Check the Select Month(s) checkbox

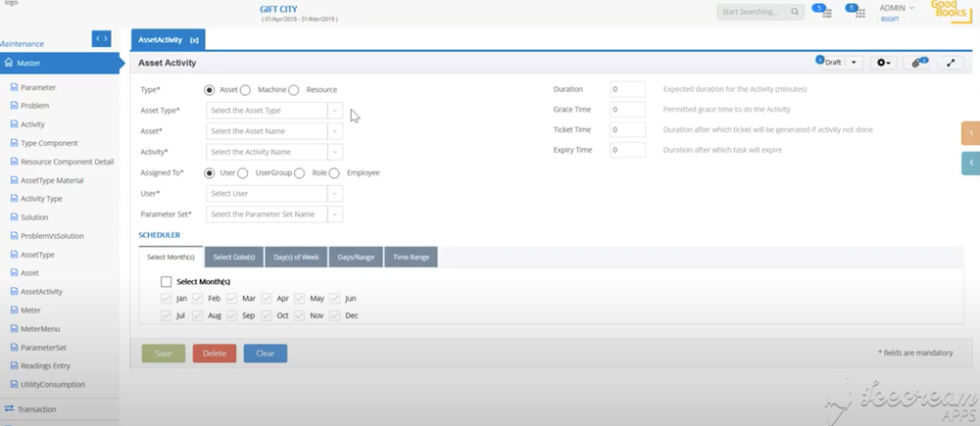[167, 282]
